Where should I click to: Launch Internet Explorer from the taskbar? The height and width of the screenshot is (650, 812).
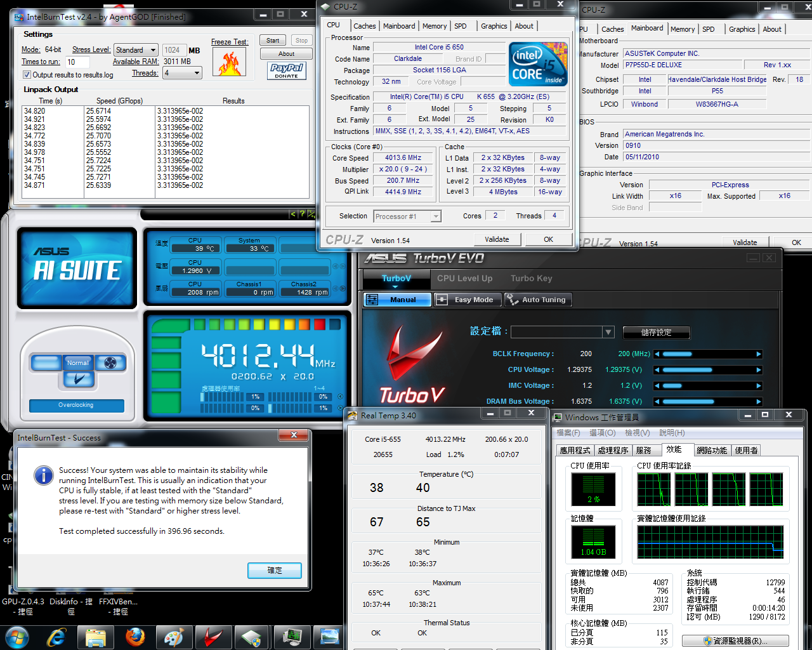[56, 637]
